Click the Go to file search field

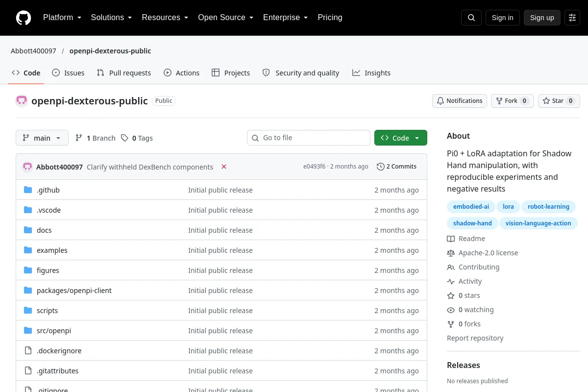309,138
